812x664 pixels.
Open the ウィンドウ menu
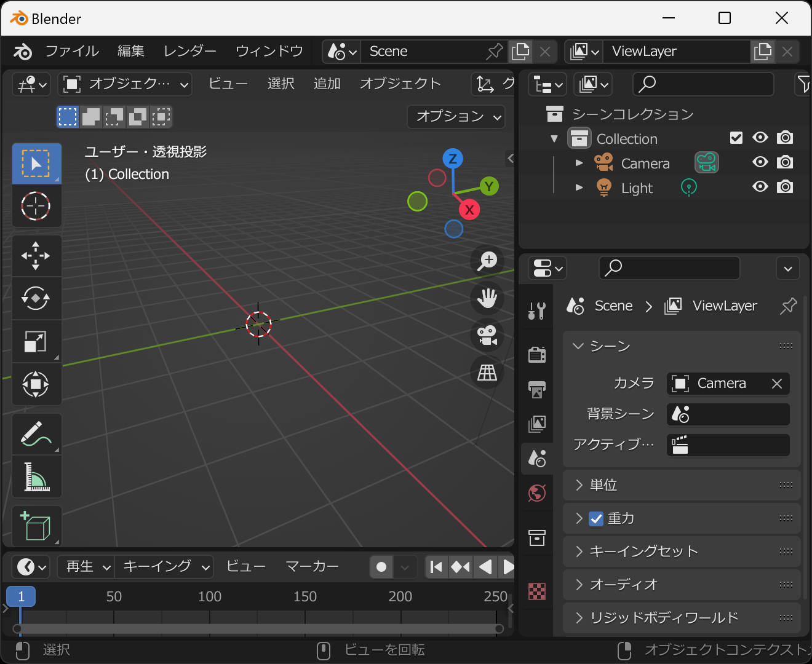click(x=269, y=51)
